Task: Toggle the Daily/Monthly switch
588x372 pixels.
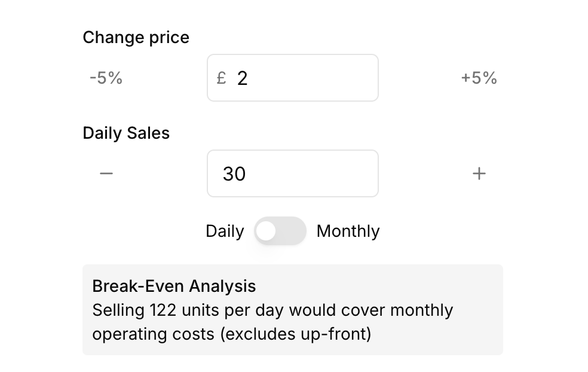Action: click(280, 231)
